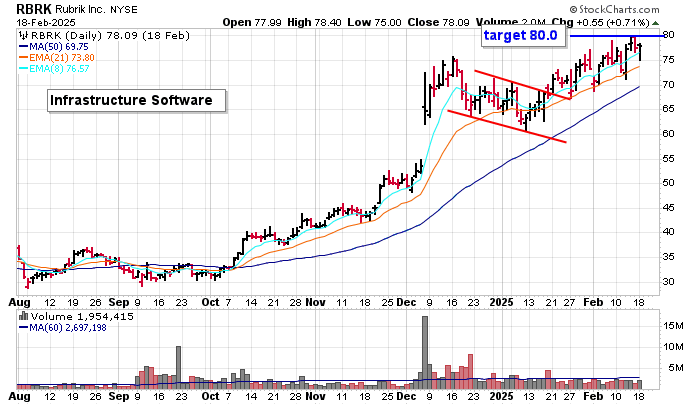700x405 pixels.
Task: Click the 45 price axis label
Action: pyautogui.click(x=668, y=208)
